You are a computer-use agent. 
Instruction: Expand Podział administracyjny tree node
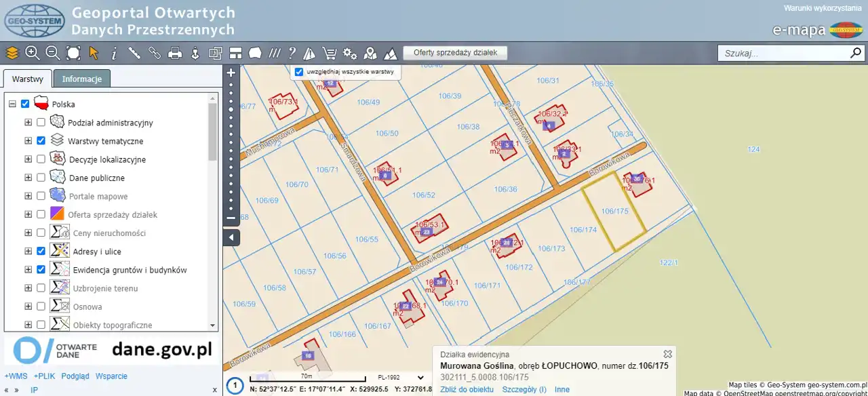[28, 122]
